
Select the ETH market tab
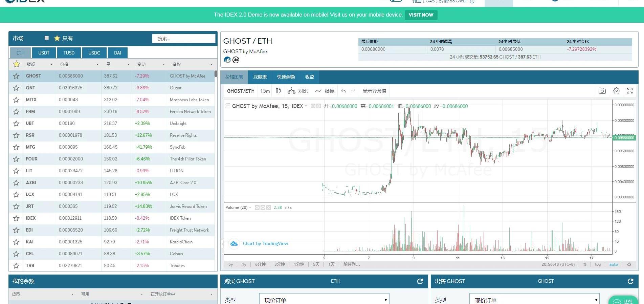click(20, 53)
